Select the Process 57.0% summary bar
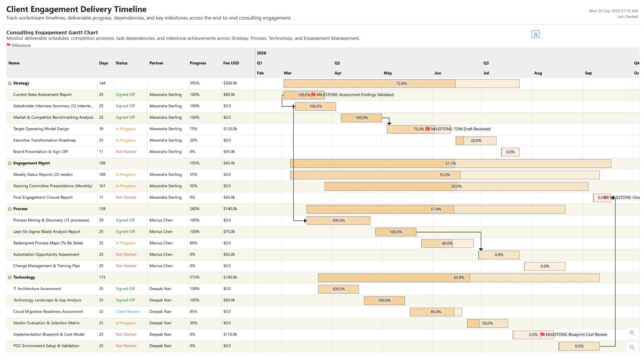 [436, 209]
